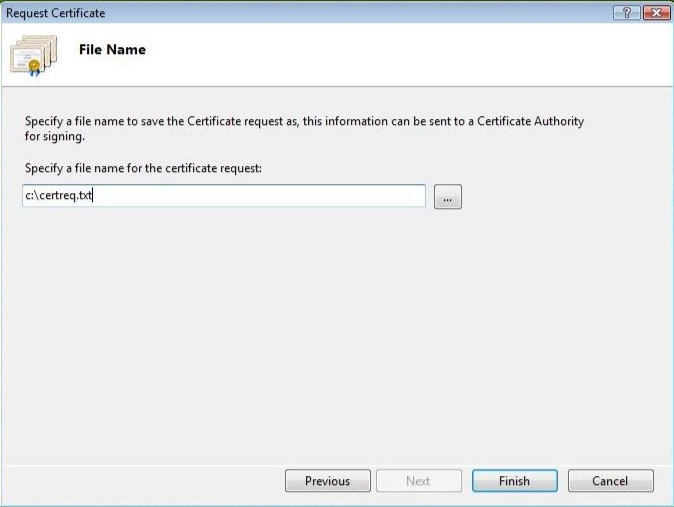Screen dimensions: 674x507
Task: Click the empty footer area left of Previous
Action: click(140, 481)
